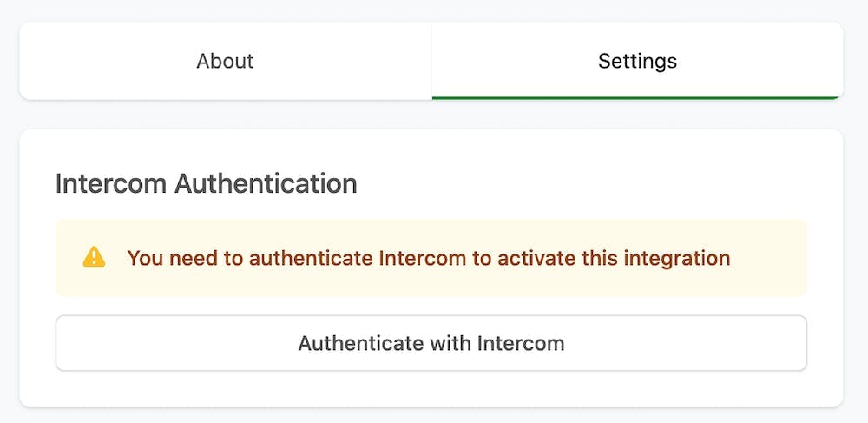Click the caution symbol in the yellow banner
This screenshot has height=423, width=868.
click(x=94, y=257)
